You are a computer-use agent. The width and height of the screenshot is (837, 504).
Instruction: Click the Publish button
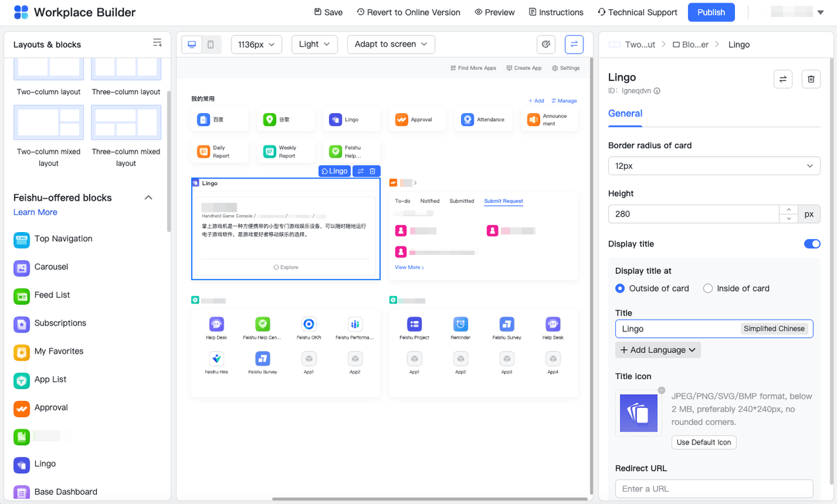pos(711,12)
